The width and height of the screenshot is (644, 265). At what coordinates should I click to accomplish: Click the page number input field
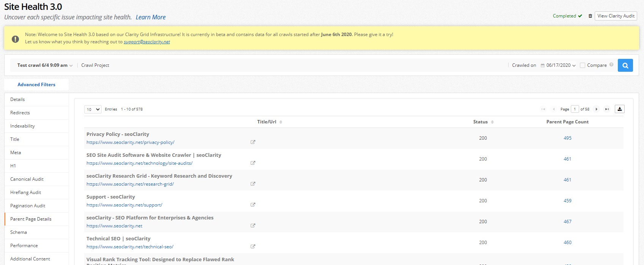(x=575, y=109)
